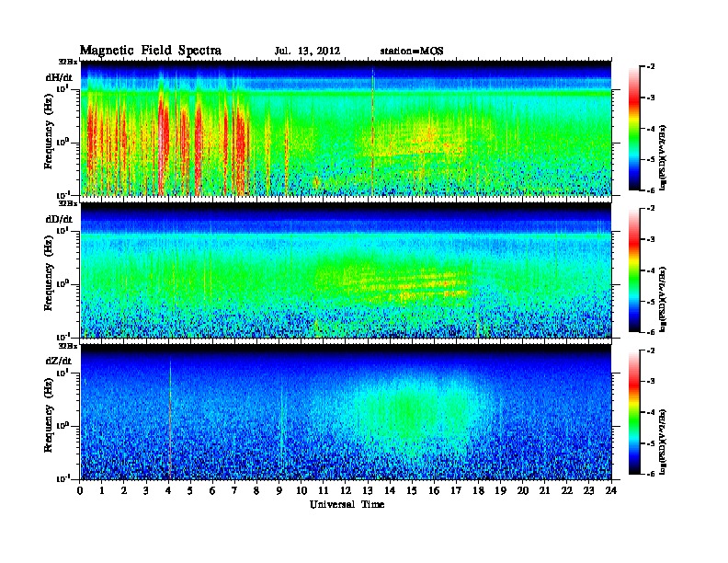This screenshot has width=728, height=563.
Task: Click the 32Hz label of dD/dt panel
Action: pyautogui.click(x=68, y=203)
